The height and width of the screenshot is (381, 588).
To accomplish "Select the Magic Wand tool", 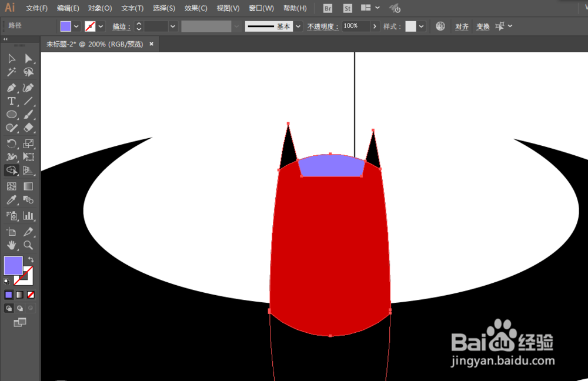I will [11, 72].
